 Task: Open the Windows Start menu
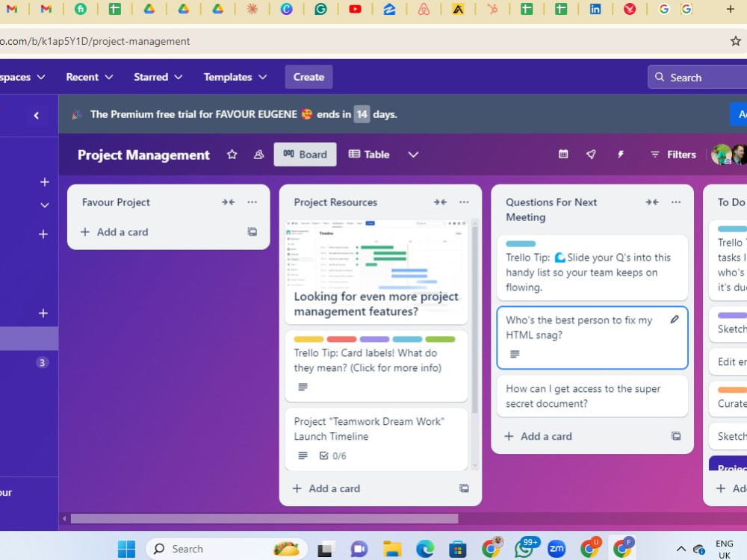pyautogui.click(x=126, y=549)
